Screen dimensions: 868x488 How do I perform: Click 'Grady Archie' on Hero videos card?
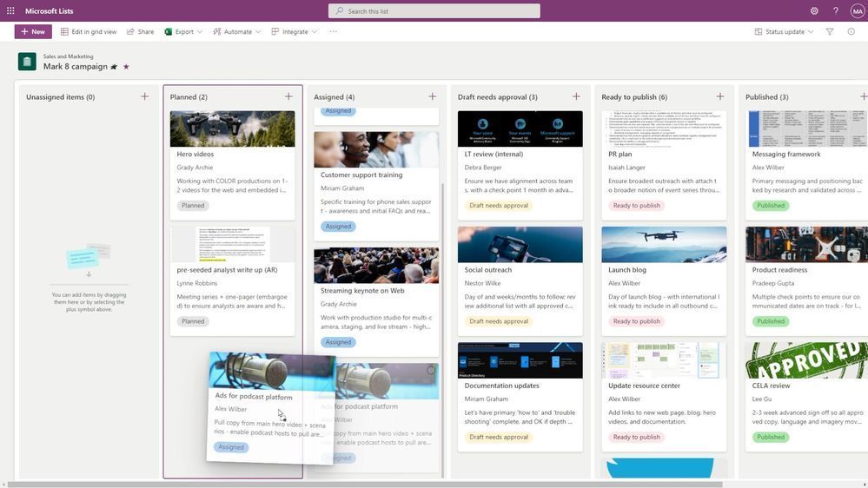pyautogui.click(x=195, y=168)
